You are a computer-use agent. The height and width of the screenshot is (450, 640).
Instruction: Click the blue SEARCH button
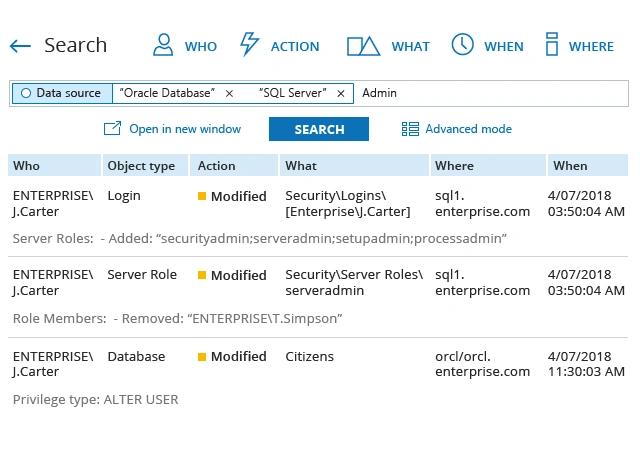(x=319, y=129)
